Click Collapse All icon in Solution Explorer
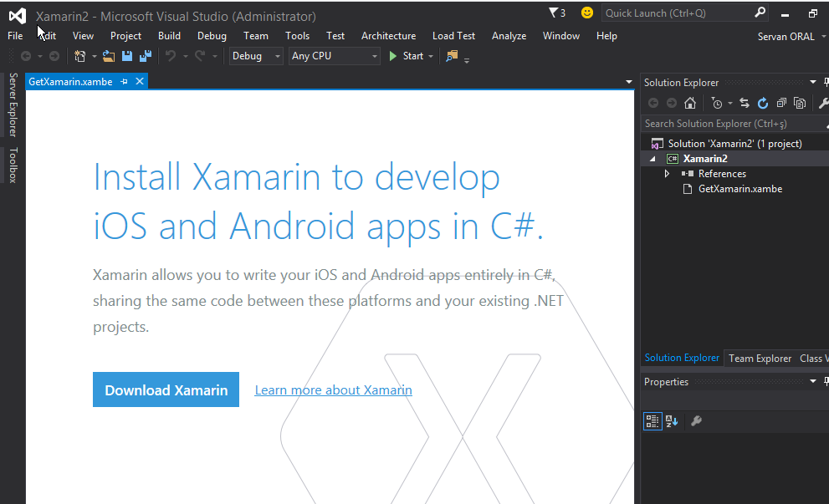Viewport: 829px width, 504px height. coord(781,103)
